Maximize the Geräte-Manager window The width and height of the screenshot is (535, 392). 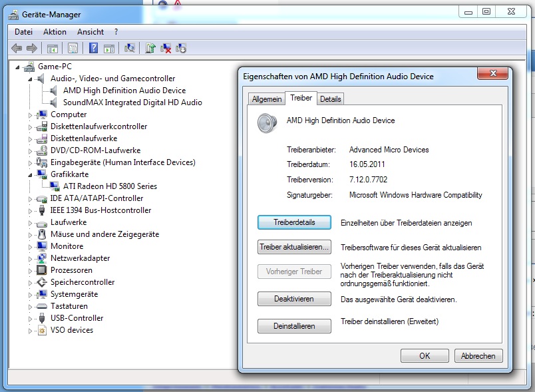tap(486, 11)
